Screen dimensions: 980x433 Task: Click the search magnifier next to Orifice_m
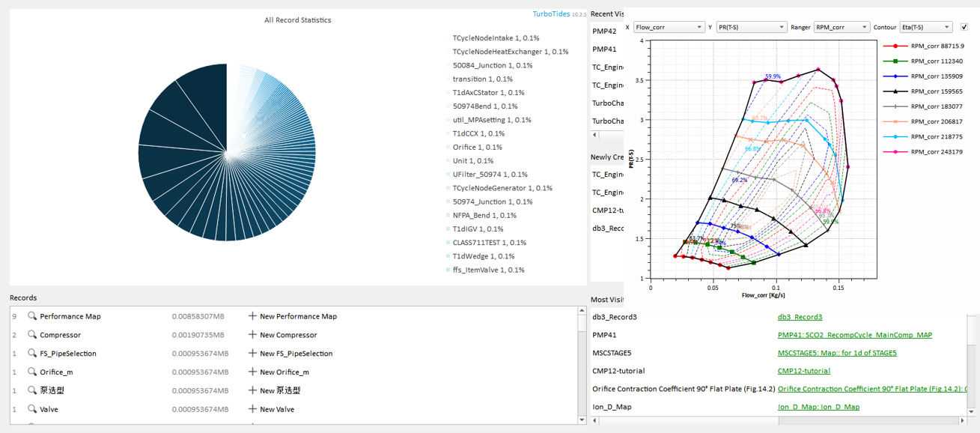(31, 372)
